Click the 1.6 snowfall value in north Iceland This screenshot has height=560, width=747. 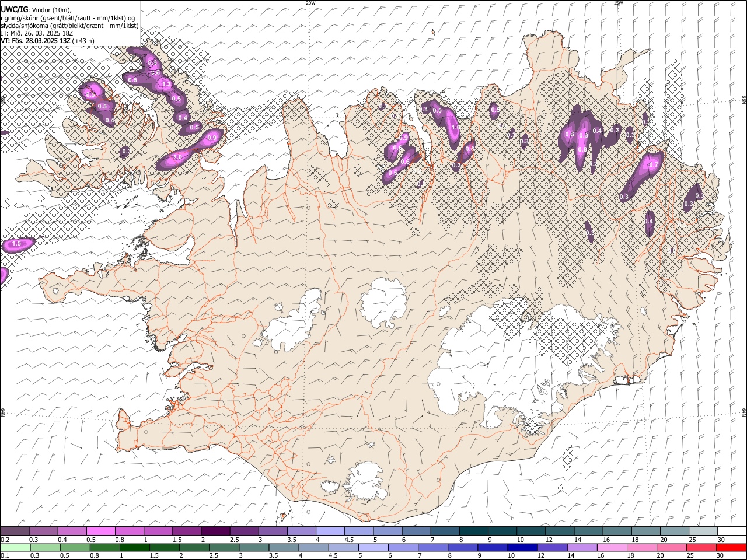pyautogui.click(x=456, y=127)
